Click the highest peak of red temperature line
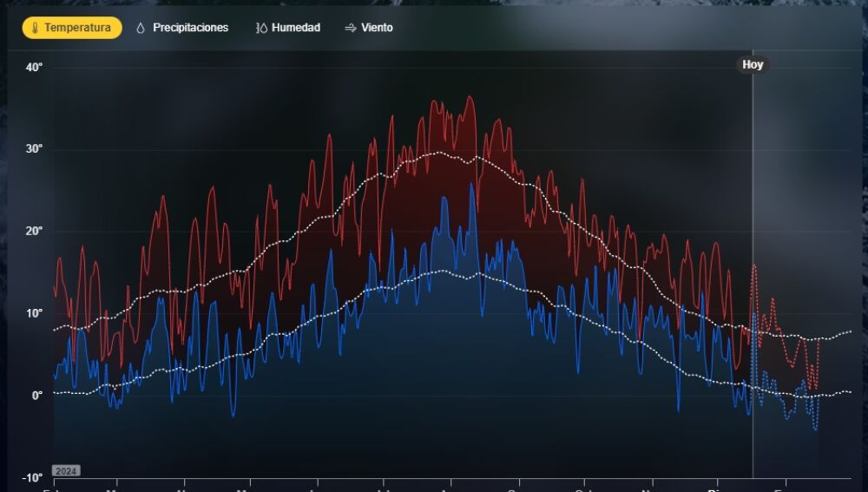Screen dimensions: 868x492 (470, 97)
